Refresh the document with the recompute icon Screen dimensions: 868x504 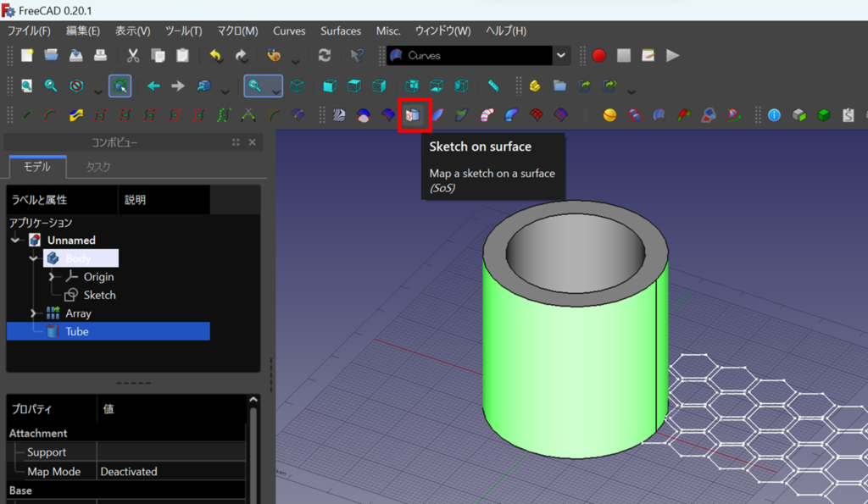click(325, 55)
